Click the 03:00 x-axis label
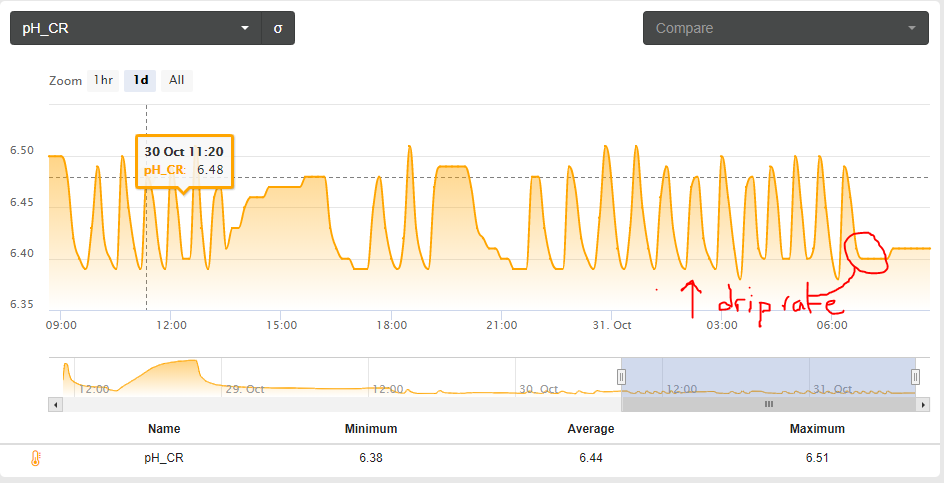Viewport: 944px width, 483px height. pyautogui.click(x=722, y=325)
